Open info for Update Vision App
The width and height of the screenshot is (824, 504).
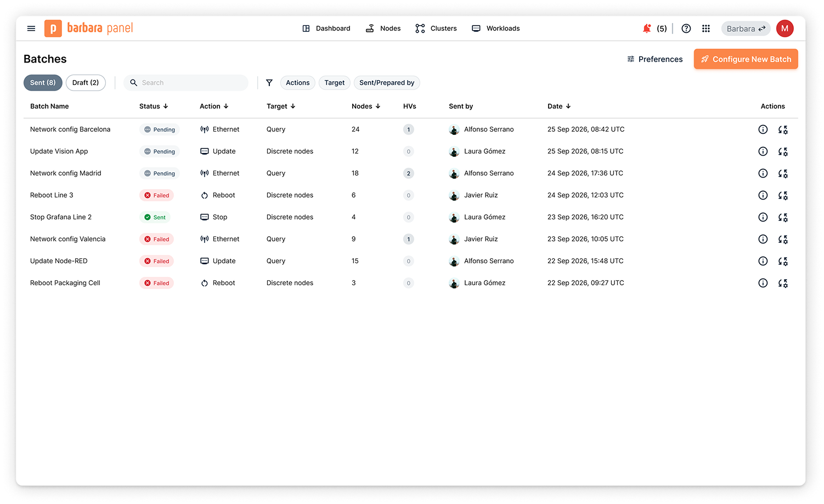(x=763, y=151)
